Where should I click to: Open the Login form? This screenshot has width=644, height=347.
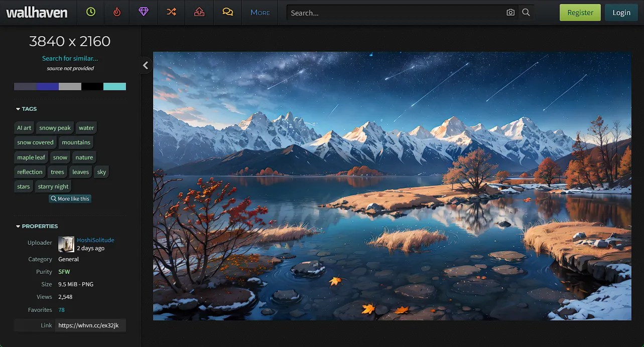click(621, 13)
